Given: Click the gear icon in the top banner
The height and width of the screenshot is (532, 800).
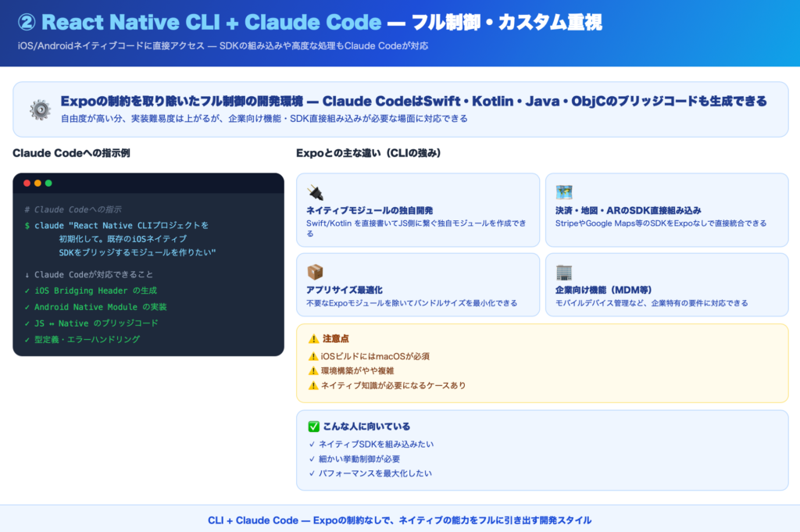Looking at the screenshot, I should pyautogui.click(x=40, y=110).
